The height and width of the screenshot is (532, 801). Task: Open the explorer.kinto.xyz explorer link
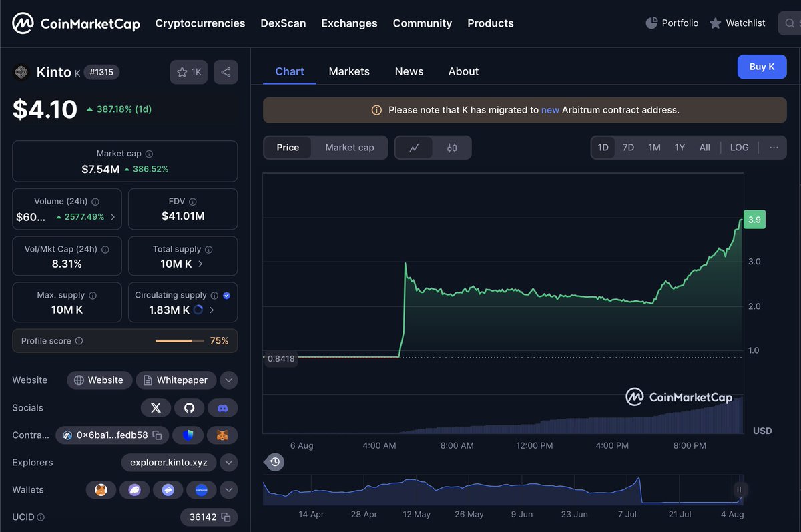click(169, 463)
